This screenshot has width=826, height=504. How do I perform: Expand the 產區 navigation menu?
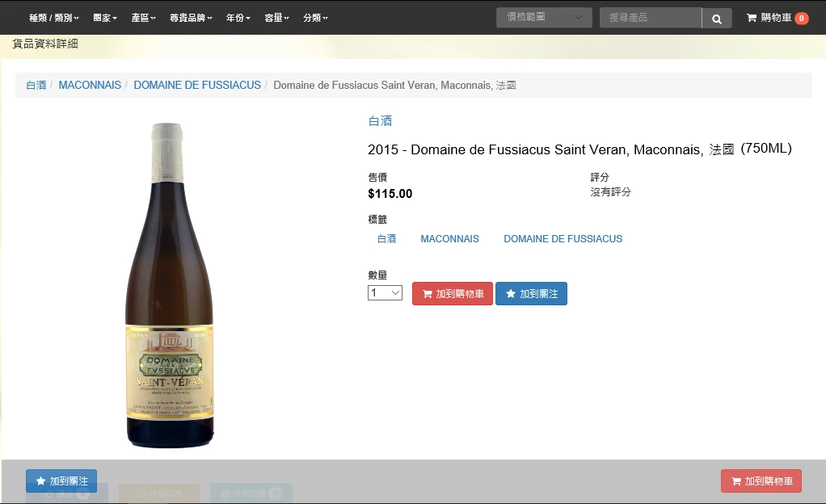(x=143, y=18)
